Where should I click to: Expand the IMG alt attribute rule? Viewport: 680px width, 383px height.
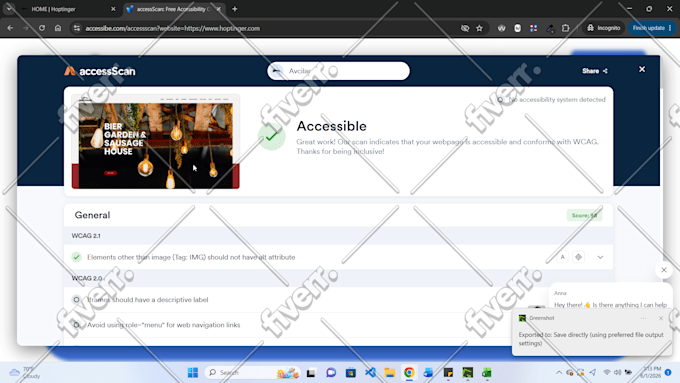[x=600, y=257]
